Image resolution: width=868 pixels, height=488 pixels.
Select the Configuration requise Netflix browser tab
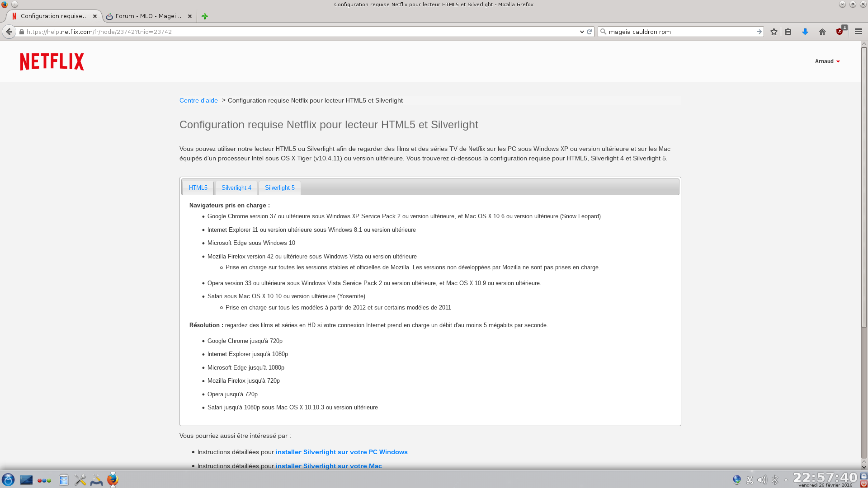[x=54, y=16]
